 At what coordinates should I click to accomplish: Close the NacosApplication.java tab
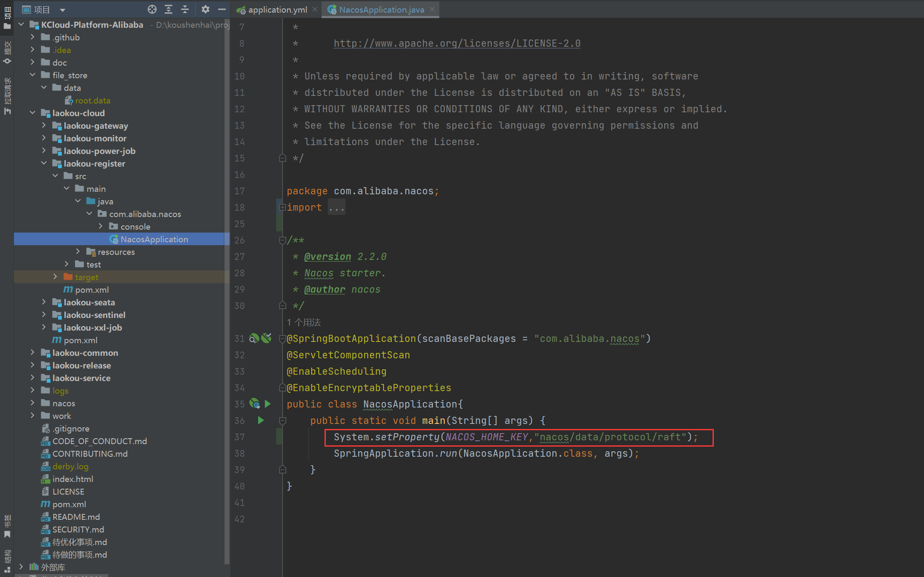[x=432, y=9]
